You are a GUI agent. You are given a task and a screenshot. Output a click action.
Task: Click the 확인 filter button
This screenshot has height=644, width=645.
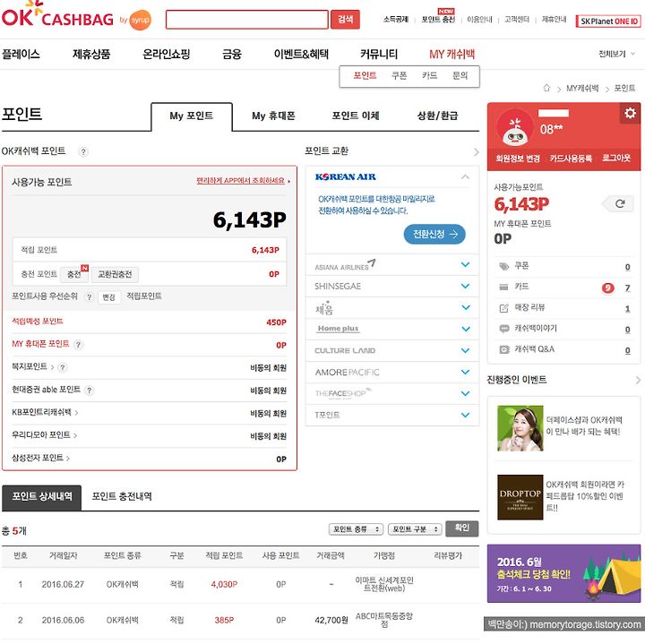pyautogui.click(x=462, y=528)
